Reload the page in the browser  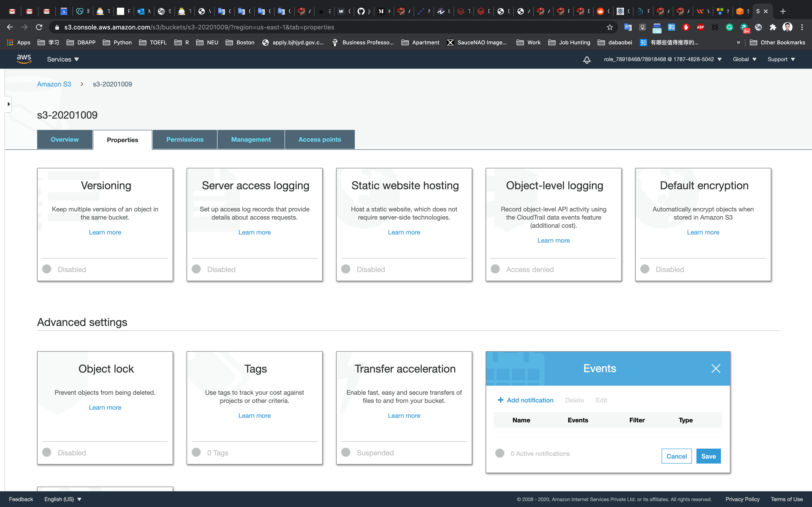pos(39,27)
